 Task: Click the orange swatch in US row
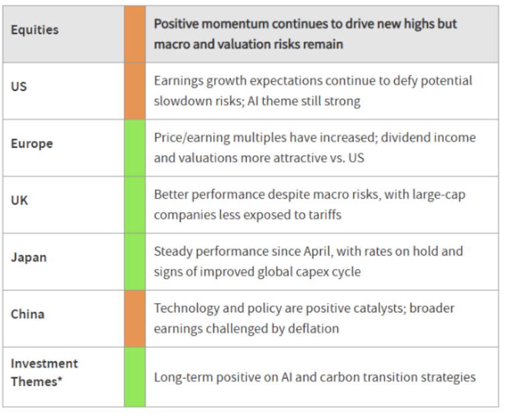coord(135,91)
